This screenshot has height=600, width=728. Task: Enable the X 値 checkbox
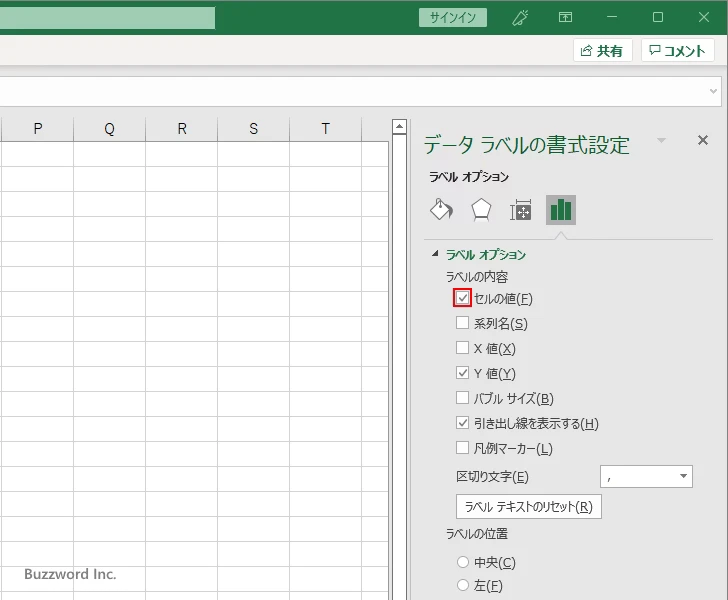pyautogui.click(x=462, y=348)
